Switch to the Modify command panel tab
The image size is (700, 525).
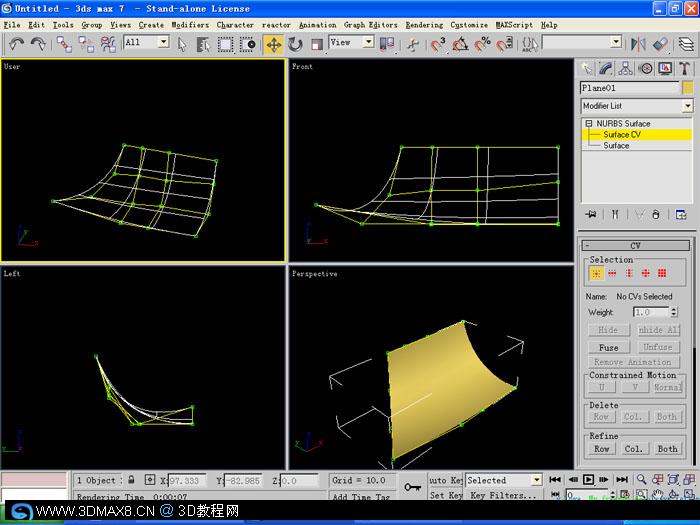606,68
